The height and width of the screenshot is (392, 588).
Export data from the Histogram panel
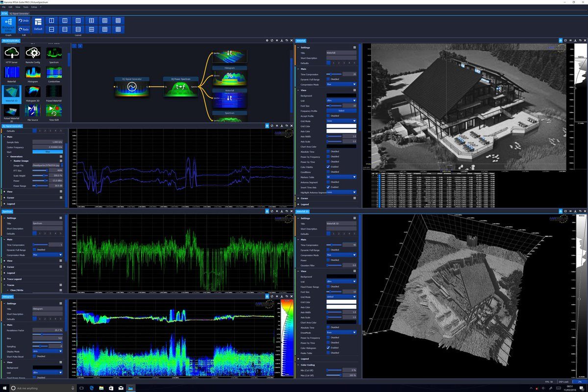pyautogui.click(x=282, y=296)
